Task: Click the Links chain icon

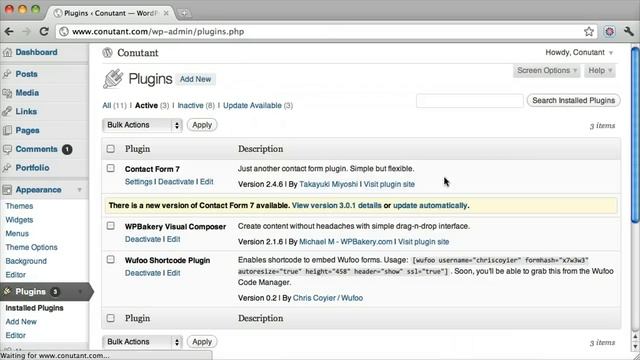Action: pos(7,111)
